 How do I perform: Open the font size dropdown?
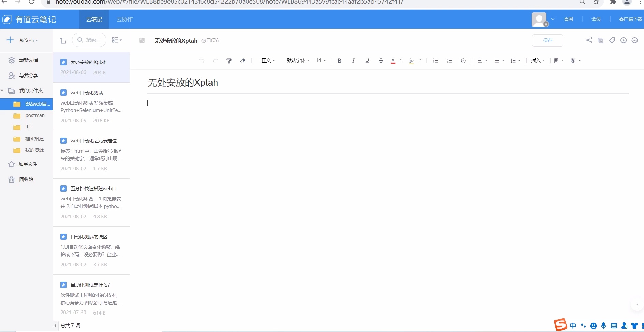click(320, 60)
